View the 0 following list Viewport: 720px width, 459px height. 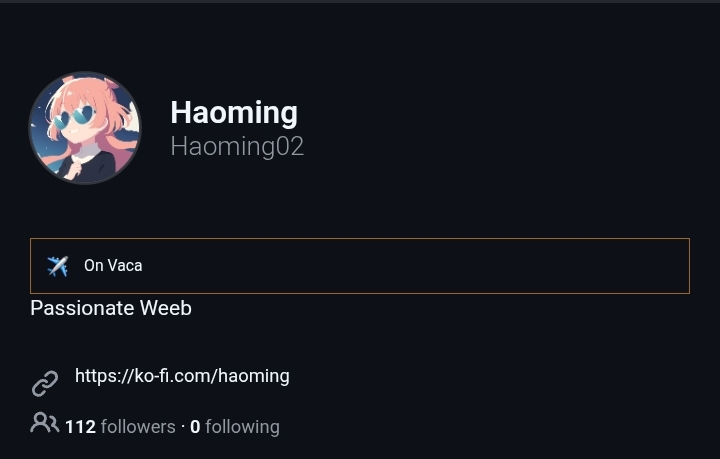[x=235, y=427]
